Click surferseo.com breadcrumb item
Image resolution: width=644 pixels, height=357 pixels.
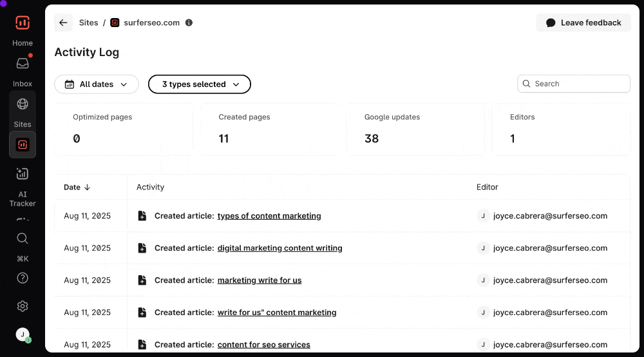pos(151,23)
